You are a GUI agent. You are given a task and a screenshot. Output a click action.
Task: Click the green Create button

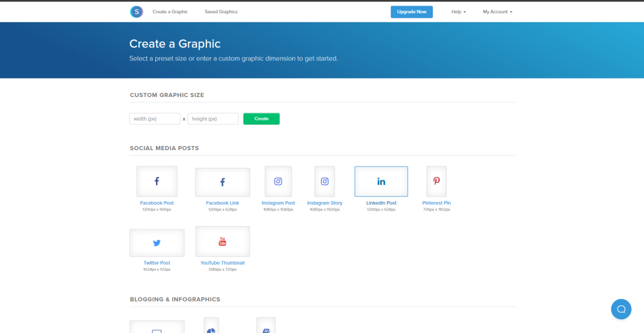pyautogui.click(x=261, y=119)
